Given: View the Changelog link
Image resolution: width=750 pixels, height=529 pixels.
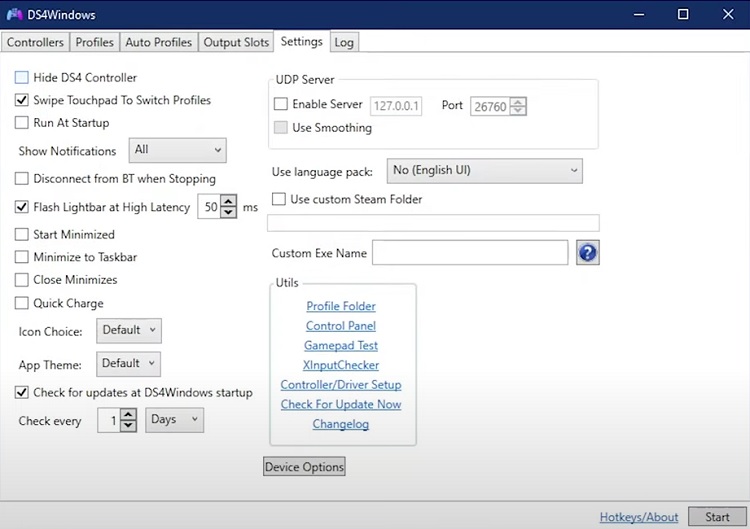Looking at the screenshot, I should (341, 424).
